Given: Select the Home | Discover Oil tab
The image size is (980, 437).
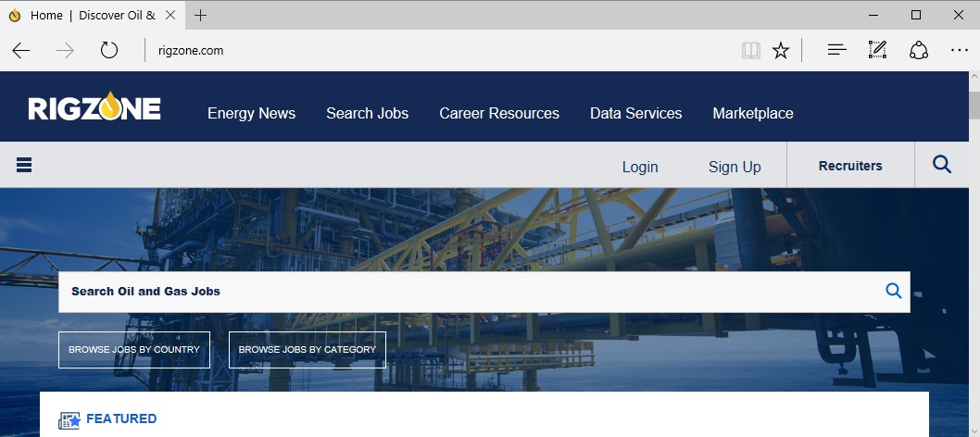Looking at the screenshot, I should tap(93, 15).
